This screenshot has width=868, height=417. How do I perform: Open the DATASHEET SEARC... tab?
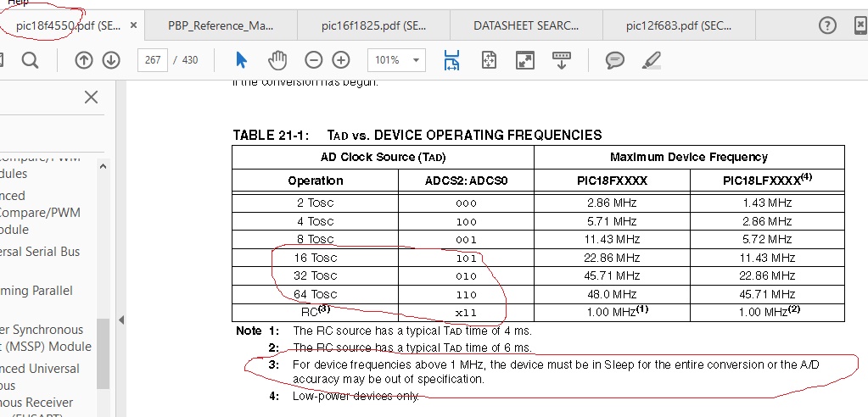[x=526, y=25]
